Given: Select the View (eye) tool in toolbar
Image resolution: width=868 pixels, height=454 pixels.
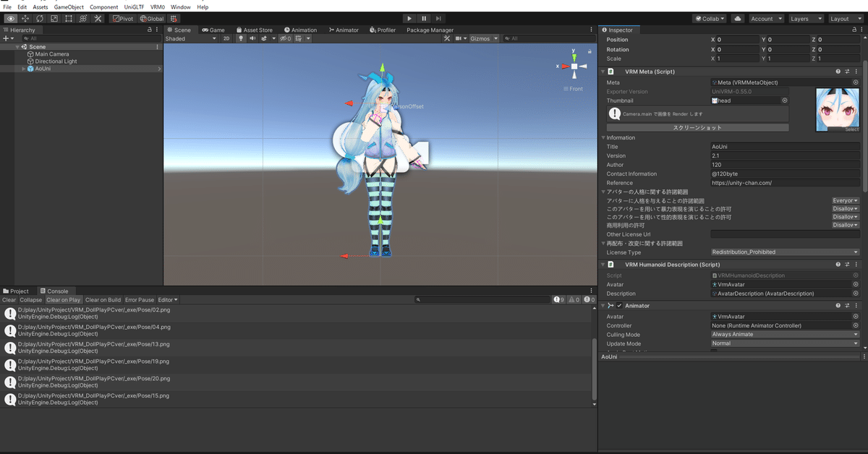Looking at the screenshot, I should point(11,18).
